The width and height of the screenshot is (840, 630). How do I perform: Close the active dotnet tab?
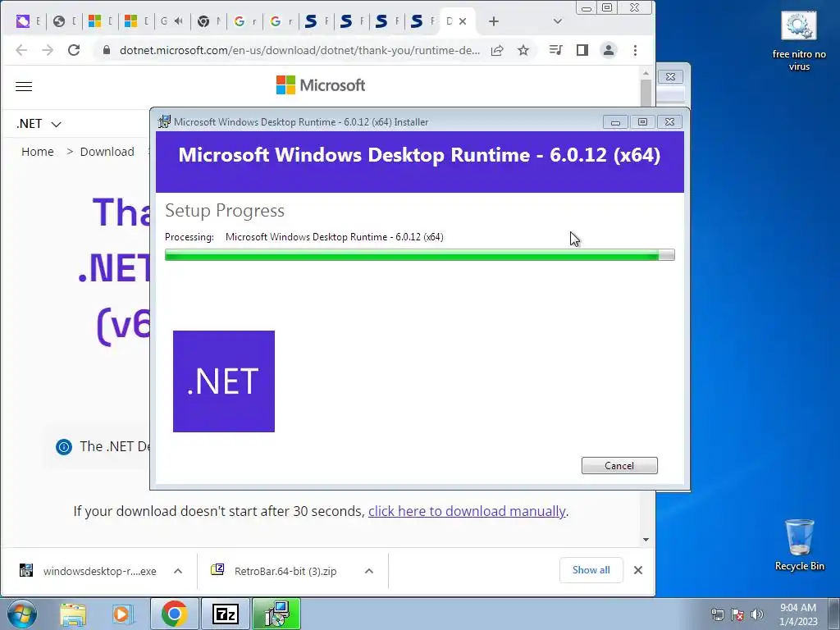463,21
